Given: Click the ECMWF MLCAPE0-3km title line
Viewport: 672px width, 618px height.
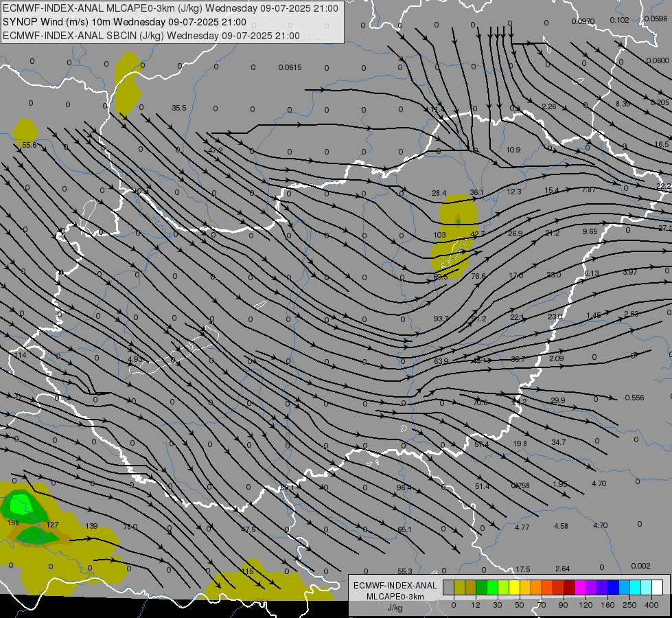Looking at the screenshot, I should [170, 8].
